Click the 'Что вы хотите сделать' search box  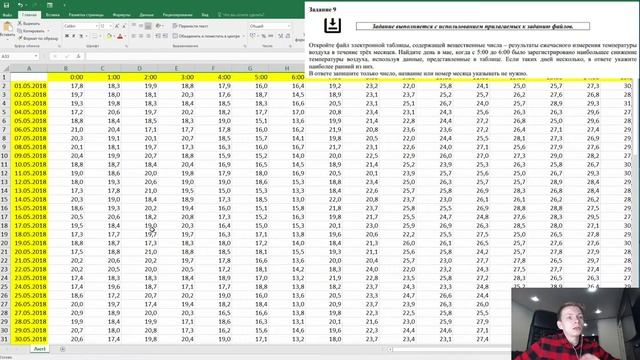click(241, 15)
